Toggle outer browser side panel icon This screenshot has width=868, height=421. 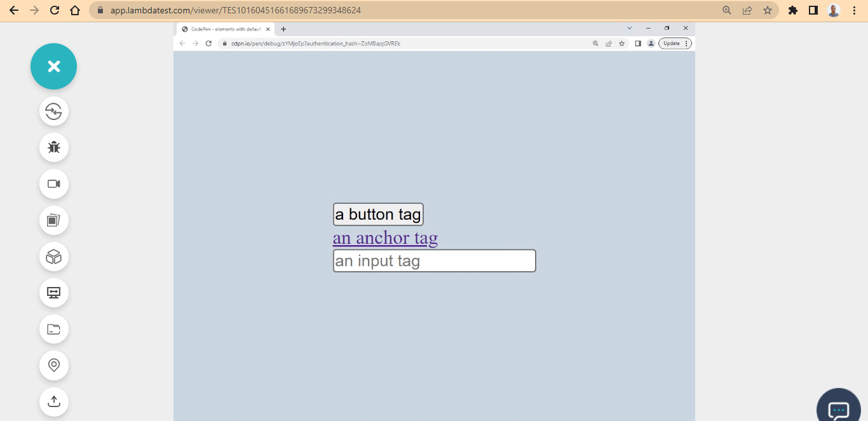(x=813, y=10)
